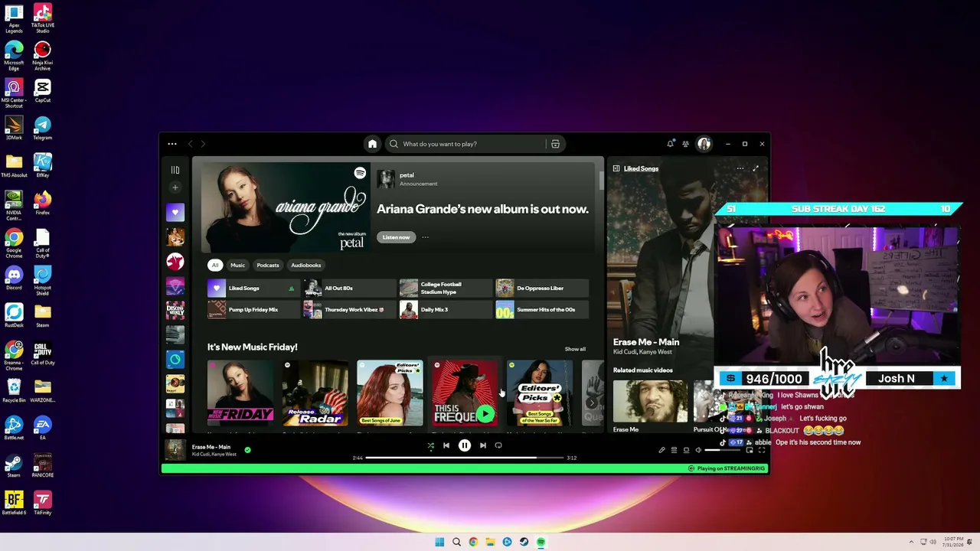980x551 pixels.
Task: Open the Telegram desktop shortcut
Action: pyautogui.click(x=42, y=127)
